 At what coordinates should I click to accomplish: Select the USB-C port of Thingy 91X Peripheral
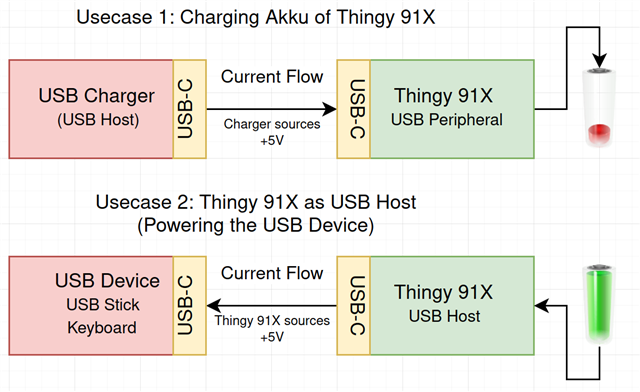[x=354, y=109]
